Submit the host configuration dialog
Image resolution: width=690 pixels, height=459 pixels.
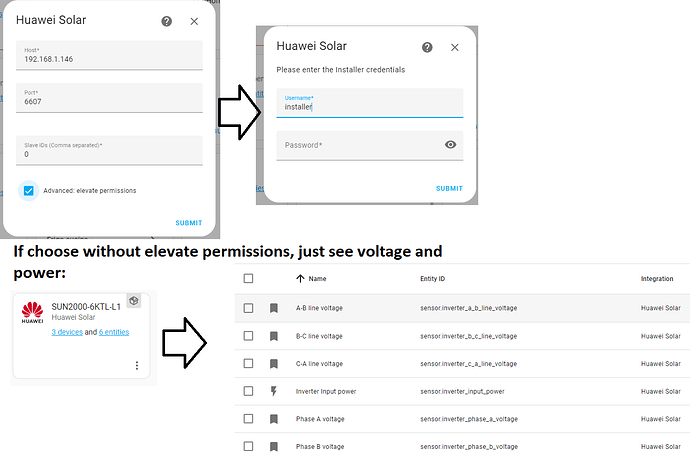pyautogui.click(x=189, y=223)
